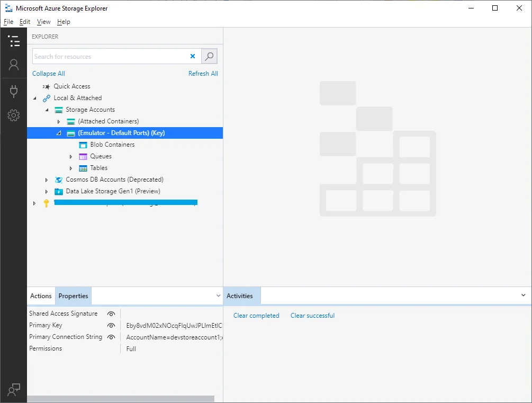Toggle visibility of the Primary Key
Image resolution: width=532 pixels, height=403 pixels.
(x=111, y=325)
